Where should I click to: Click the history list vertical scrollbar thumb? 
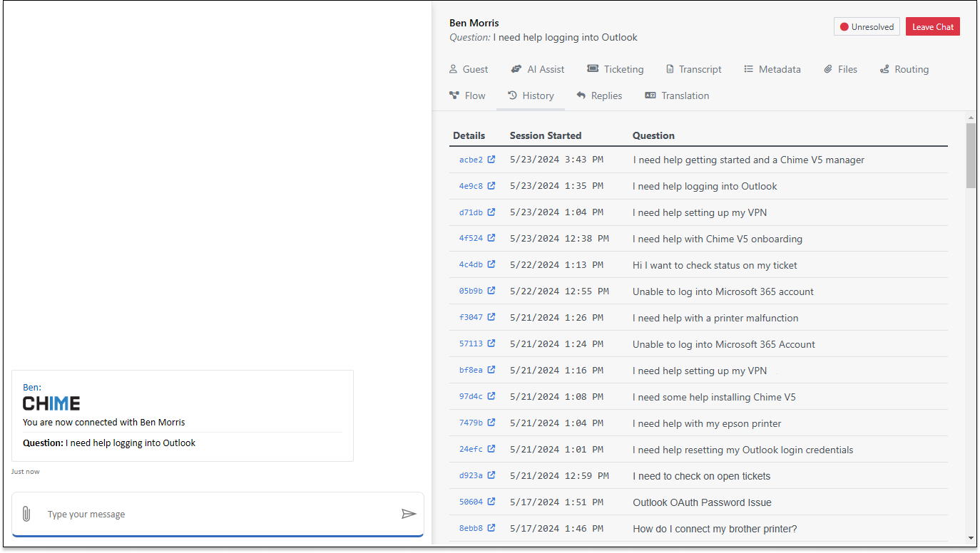(x=971, y=155)
